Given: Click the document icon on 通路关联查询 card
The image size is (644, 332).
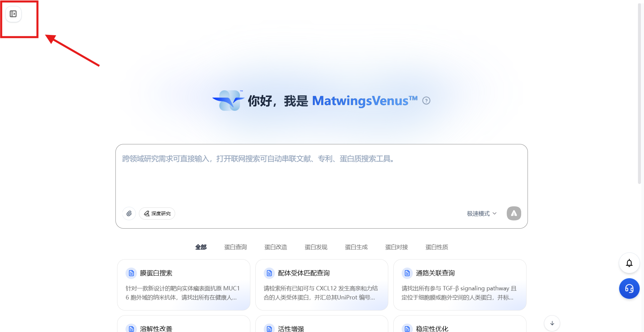Looking at the screenshot, I should (x=407, y=273).
